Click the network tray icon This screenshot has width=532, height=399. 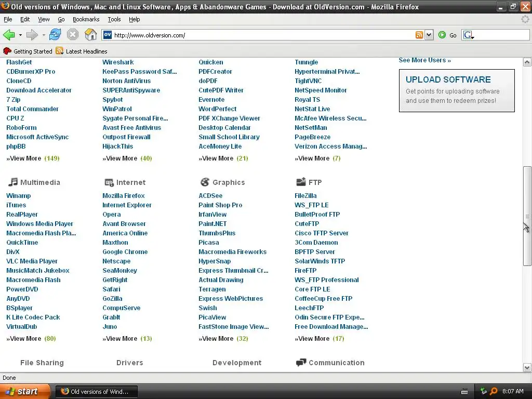coord(484,391)
